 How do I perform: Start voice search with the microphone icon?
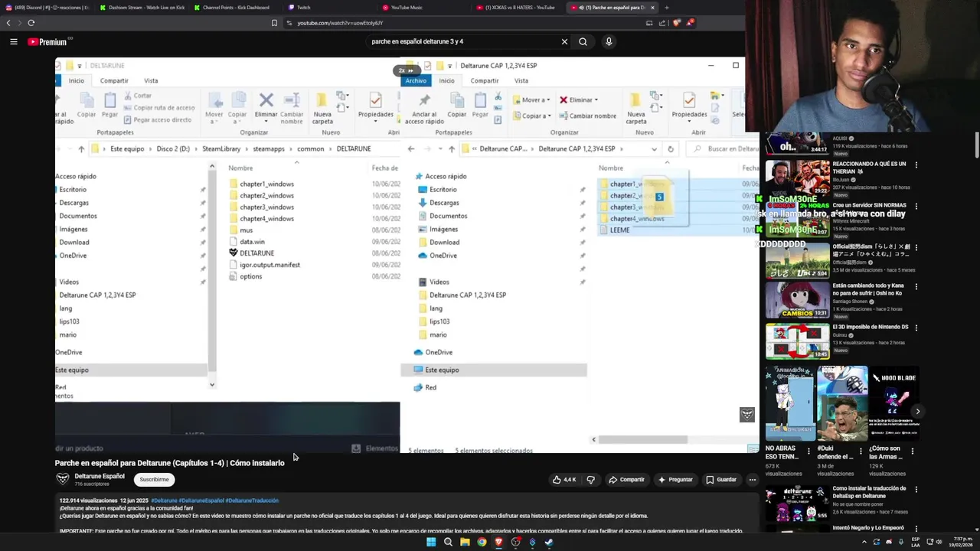point(609,42)
